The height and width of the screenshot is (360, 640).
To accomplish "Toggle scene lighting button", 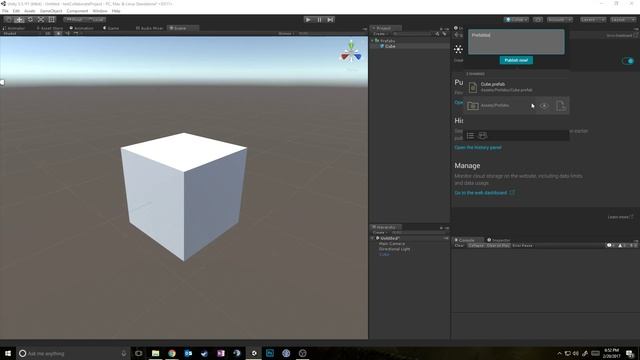I will (59, 33).
